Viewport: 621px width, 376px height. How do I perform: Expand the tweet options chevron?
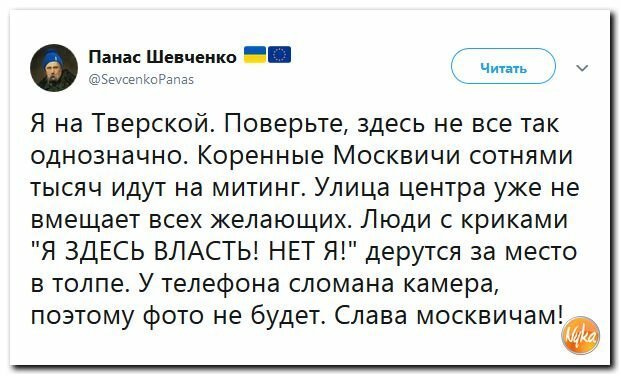point(582,68)
